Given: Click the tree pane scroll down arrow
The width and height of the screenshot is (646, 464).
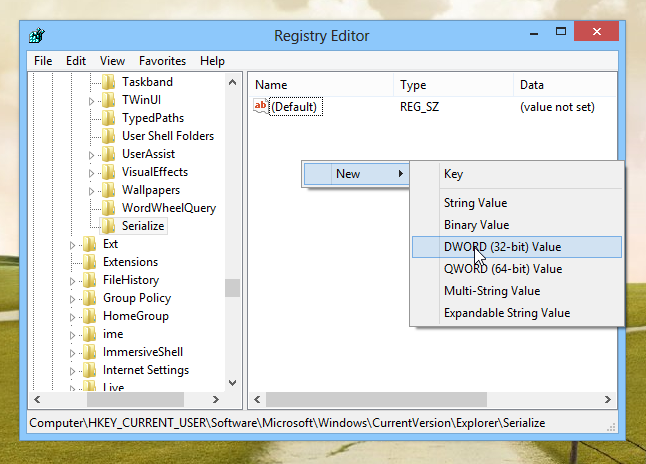Looking at the screenshot, I should coord(232,383).
